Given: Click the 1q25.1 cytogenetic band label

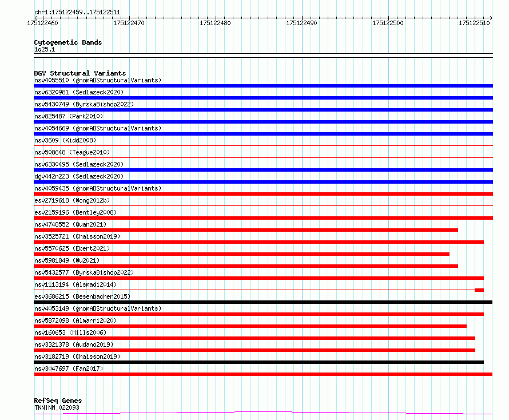Looking at the screenshot, I should (x=45, y=49).
